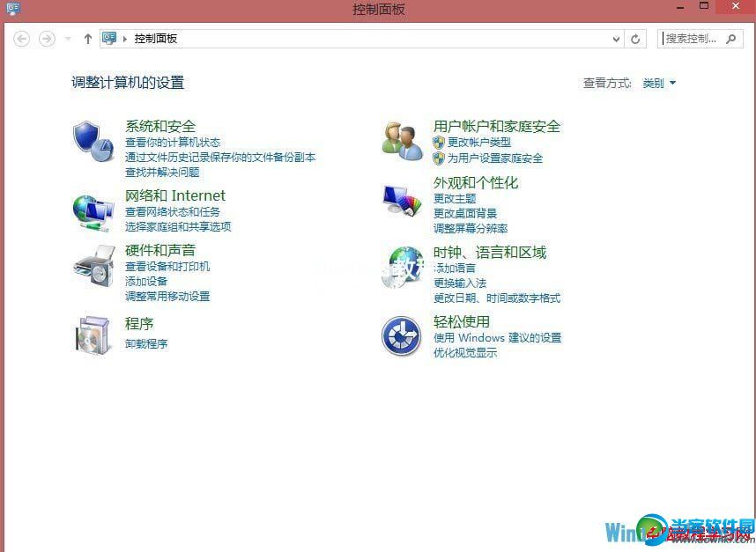Click the Back navigation arrow

click(x=21, y=39)
